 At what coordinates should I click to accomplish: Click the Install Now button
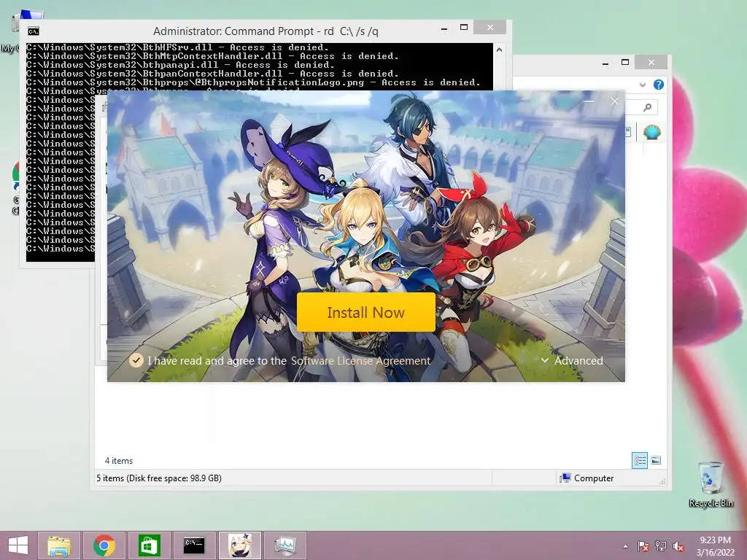366,312
